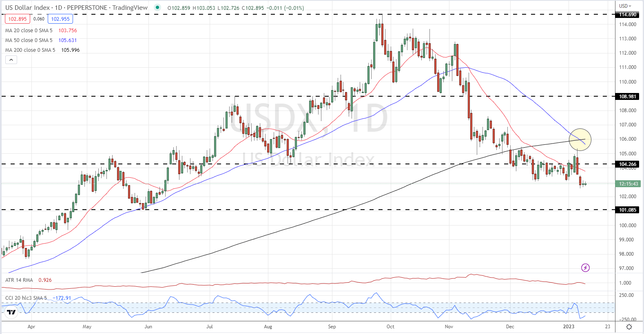Screen dimensions: 644x334
Task: Select the ATR 14 RMA indicator legend
Action: (x=19, y=280)
